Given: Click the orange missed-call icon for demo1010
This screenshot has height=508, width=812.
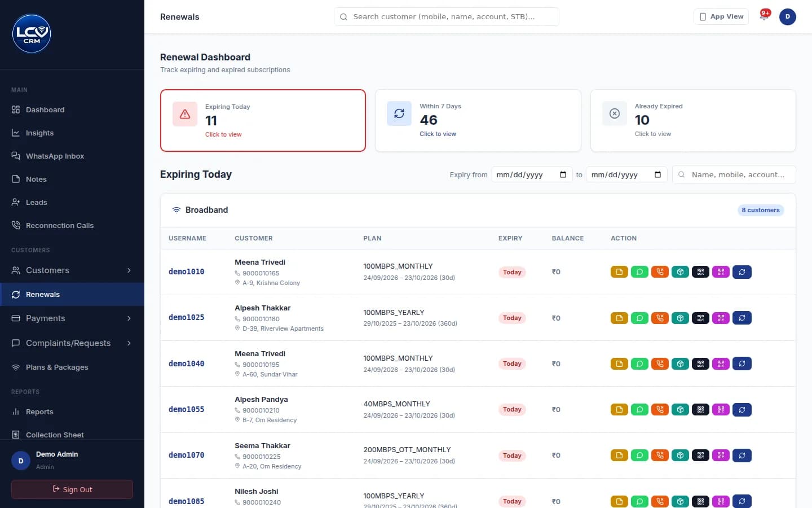Looking at the screenshot, I should (660, 272).
